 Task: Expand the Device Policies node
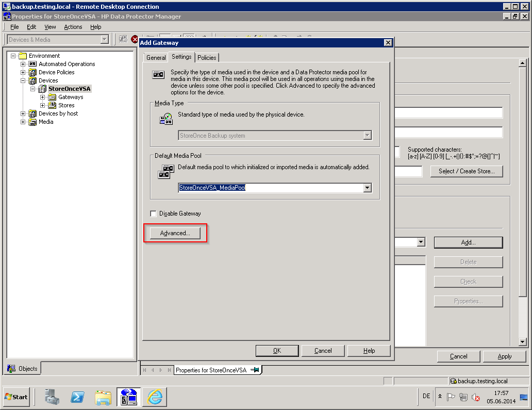coord(23,72)
